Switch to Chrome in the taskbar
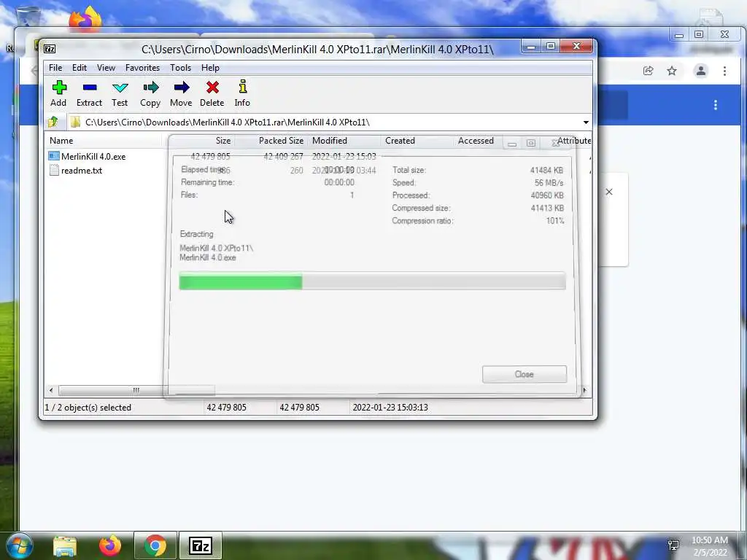The image size is (747, 560). coord(155,545)
